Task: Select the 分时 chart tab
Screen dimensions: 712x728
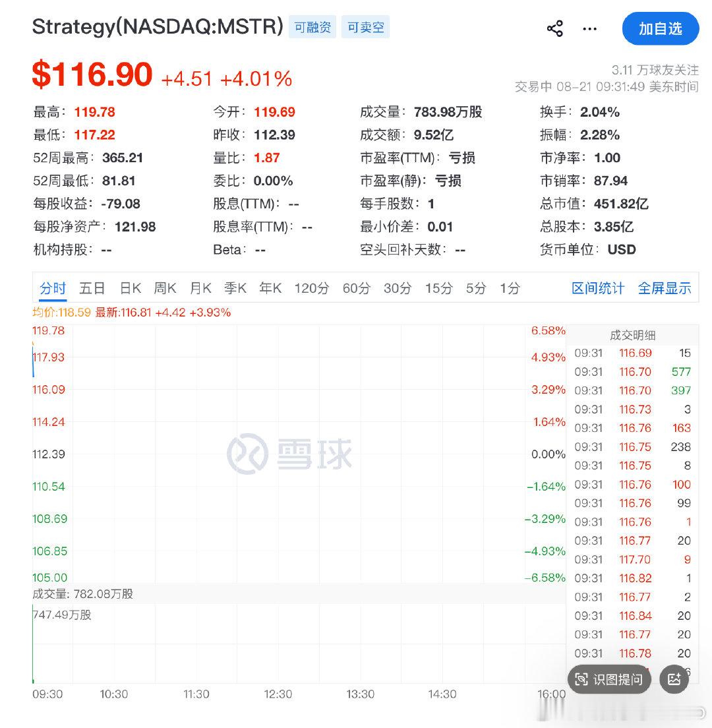Action: point(53,288)
